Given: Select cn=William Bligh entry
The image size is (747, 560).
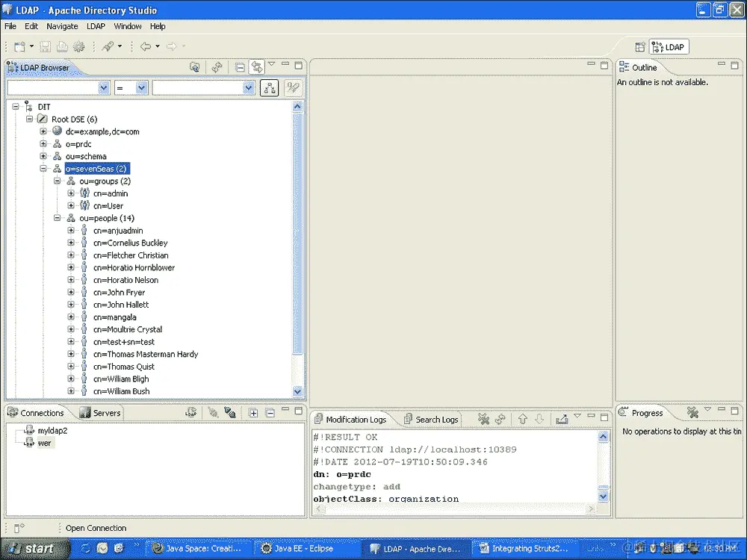Looking at the screenshot, I should tap(121, 379).
